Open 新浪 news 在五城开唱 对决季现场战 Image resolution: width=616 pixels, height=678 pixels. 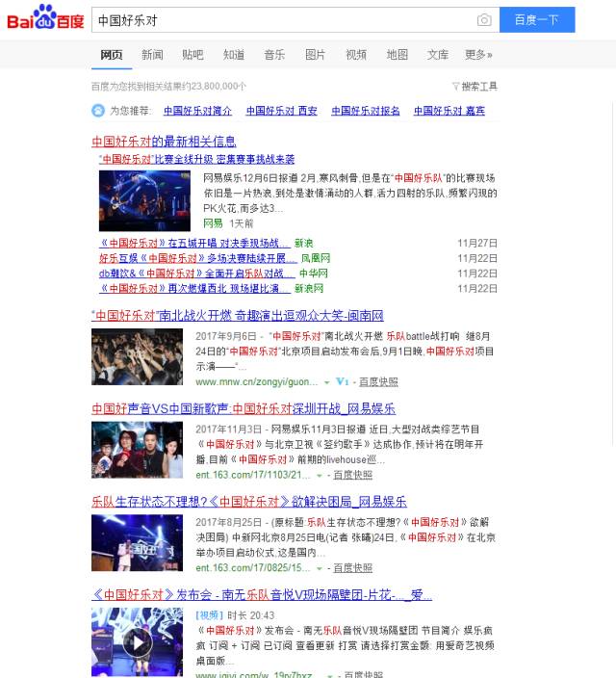tap(194, 243)
